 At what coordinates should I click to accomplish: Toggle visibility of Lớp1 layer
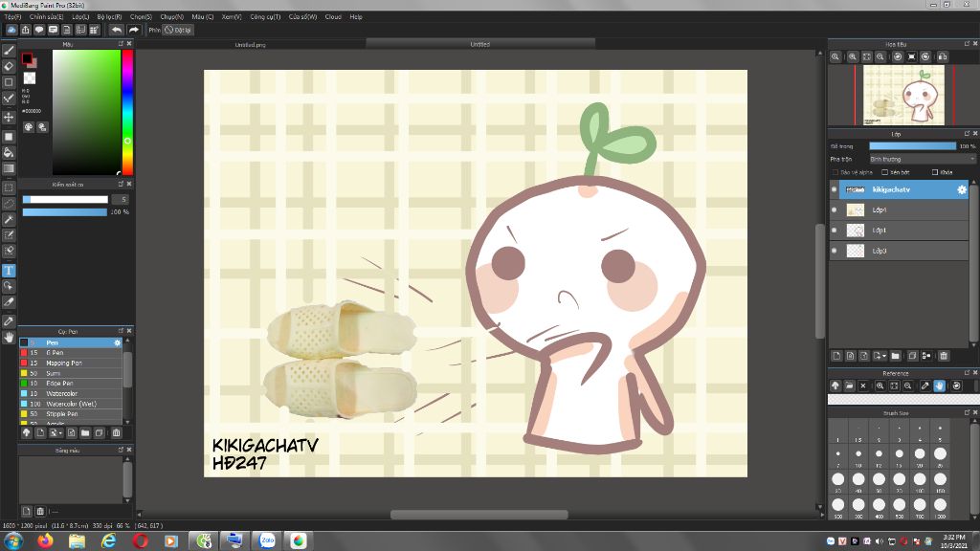pyautogui.click(x=835, y=231)
